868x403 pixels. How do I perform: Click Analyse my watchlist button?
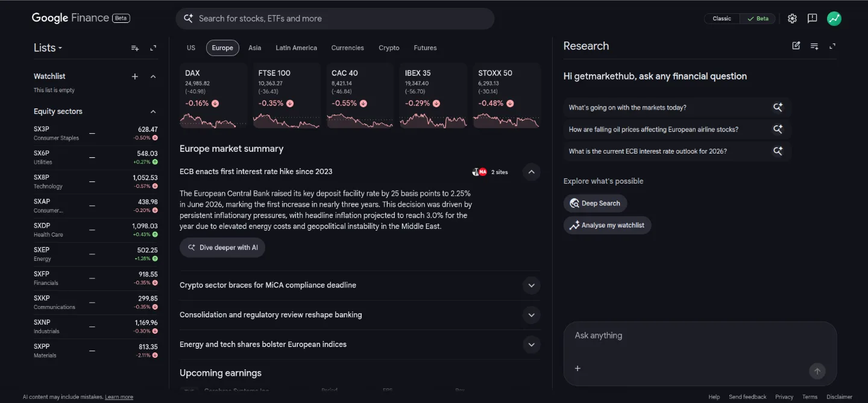tap(608, 225)
